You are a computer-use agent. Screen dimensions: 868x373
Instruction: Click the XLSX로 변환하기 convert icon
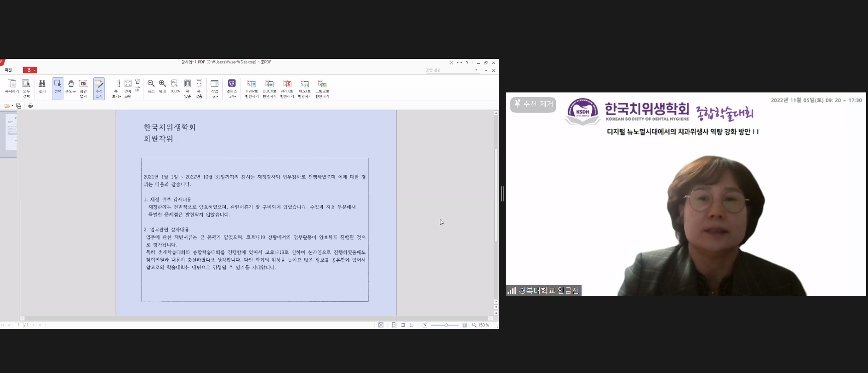tap(304, 88)
